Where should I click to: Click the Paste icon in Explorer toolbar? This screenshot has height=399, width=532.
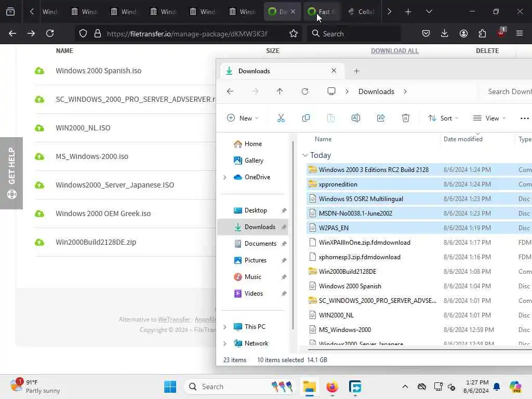click(x=331, y=118)
